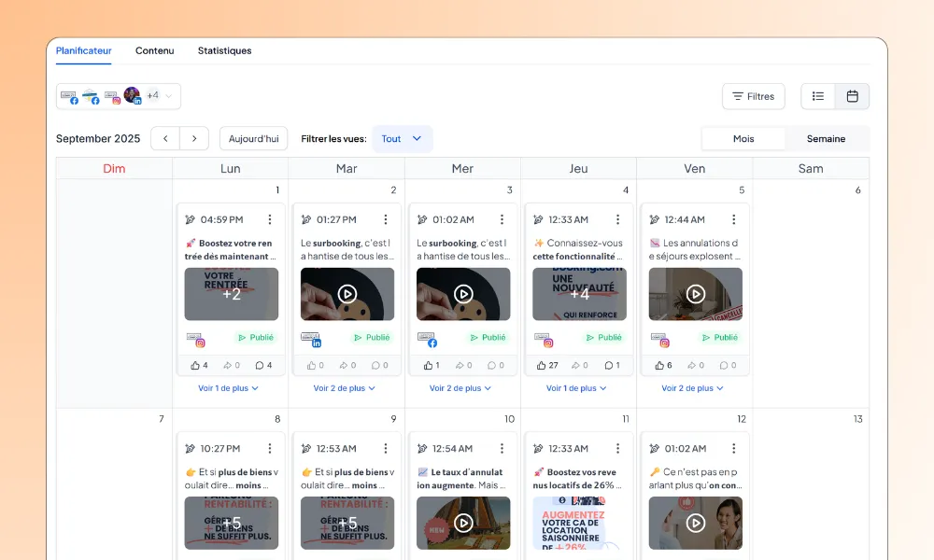Image resolution: width=934 pixels, height=560 pixels.
Task: Open options menu for the 12:54 AM post
Action: [x=502, y=448]
